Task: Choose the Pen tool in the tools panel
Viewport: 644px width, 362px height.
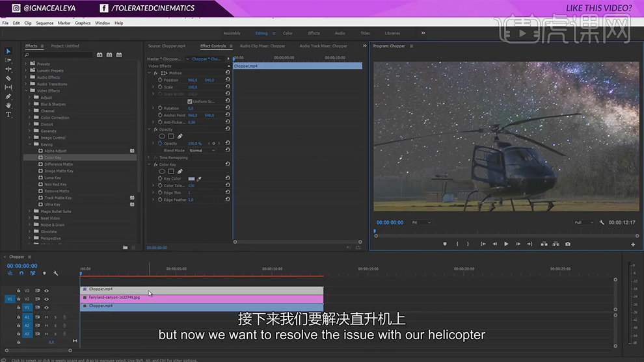Action: [8, 96]
